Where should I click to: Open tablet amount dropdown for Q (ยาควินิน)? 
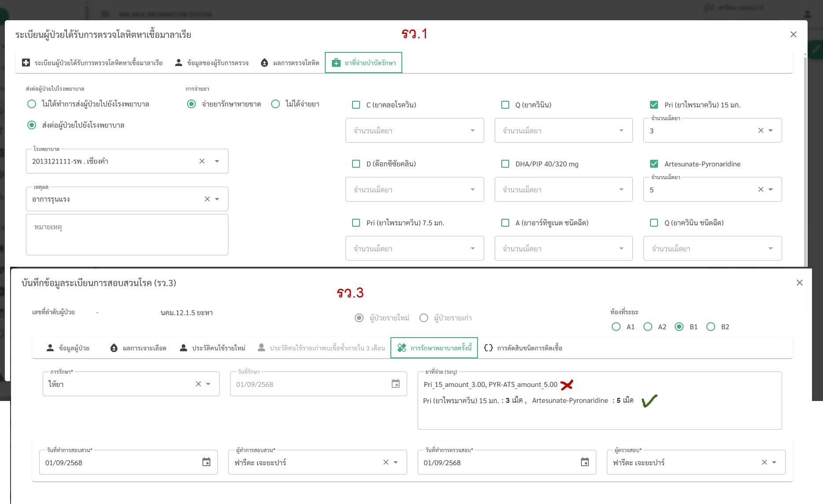621,130
